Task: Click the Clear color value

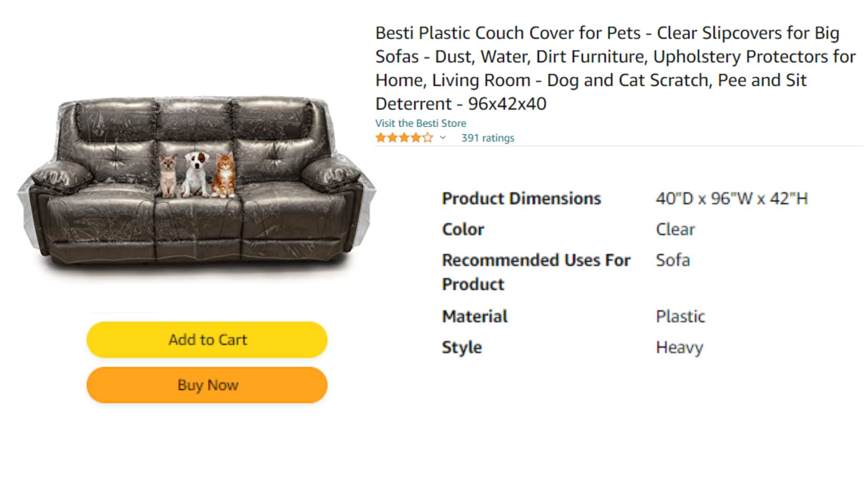Action: pyautogui.click(x=675, y=230)
